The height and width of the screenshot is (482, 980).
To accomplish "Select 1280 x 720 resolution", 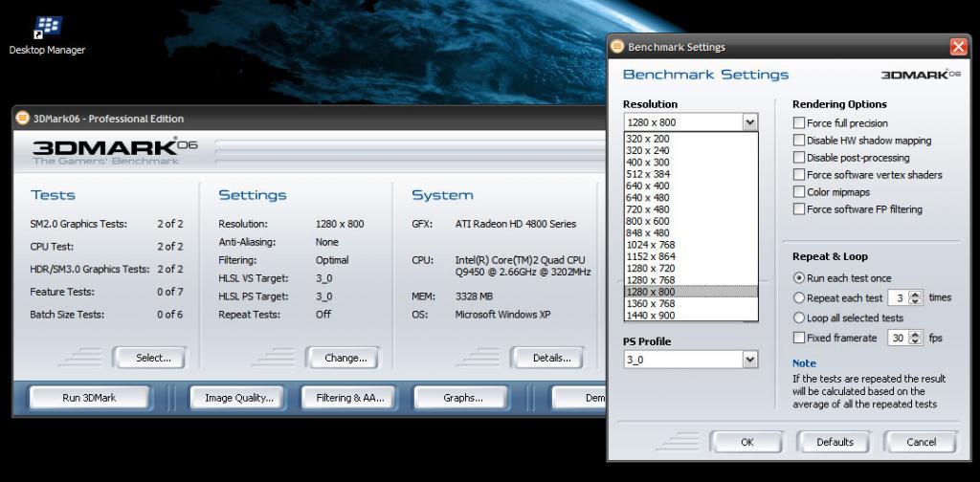I will (x=691, y=269).
